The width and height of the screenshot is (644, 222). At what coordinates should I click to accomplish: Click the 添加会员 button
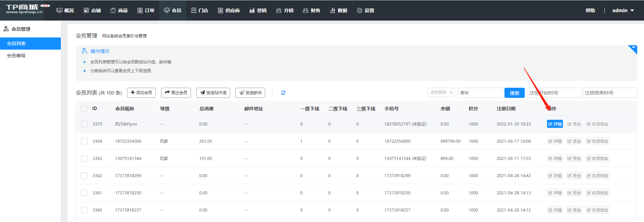point(141,93)
